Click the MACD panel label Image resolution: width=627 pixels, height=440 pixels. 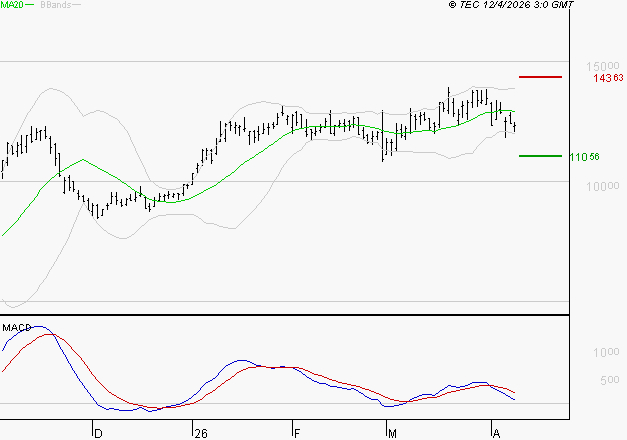pyautogui.click(x=16, y=328)
